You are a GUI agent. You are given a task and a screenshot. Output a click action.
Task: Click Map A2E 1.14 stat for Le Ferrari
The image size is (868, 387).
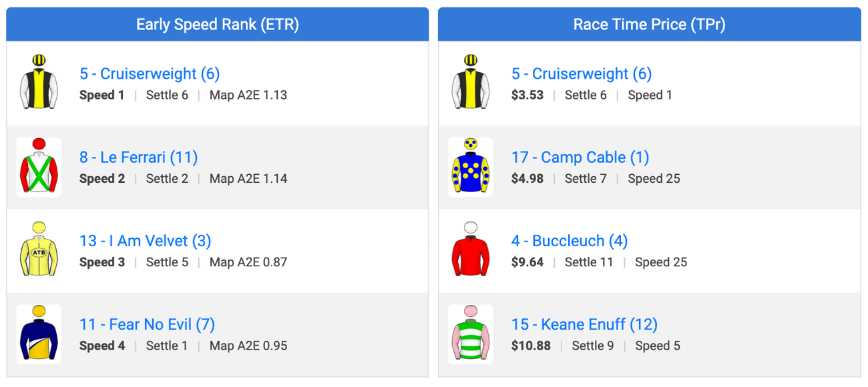(248, 179)
